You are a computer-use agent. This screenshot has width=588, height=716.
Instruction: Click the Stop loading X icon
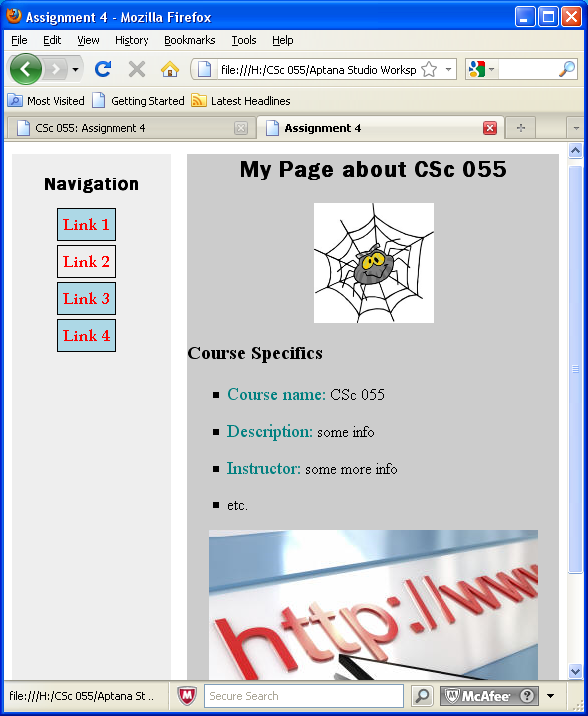(x=137, y=70)
